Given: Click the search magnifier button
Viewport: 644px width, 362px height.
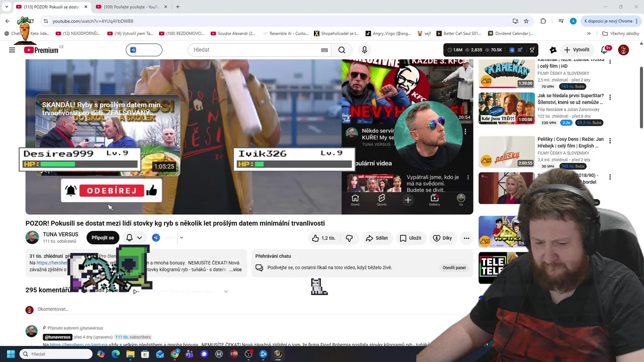Looking at the screenshot, I should point(342,50).
